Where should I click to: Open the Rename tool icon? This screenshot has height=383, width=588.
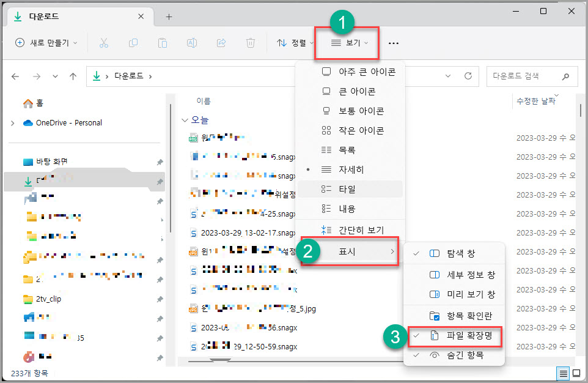tap(191, 43)
